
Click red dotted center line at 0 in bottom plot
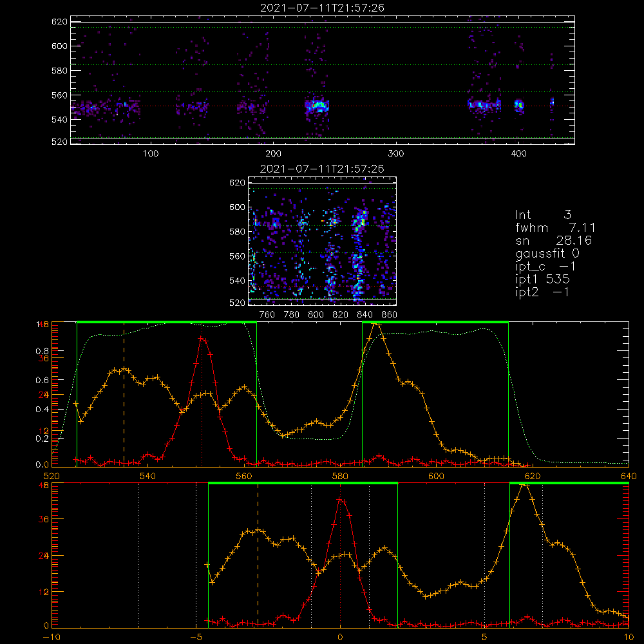(x=340, y=555)
